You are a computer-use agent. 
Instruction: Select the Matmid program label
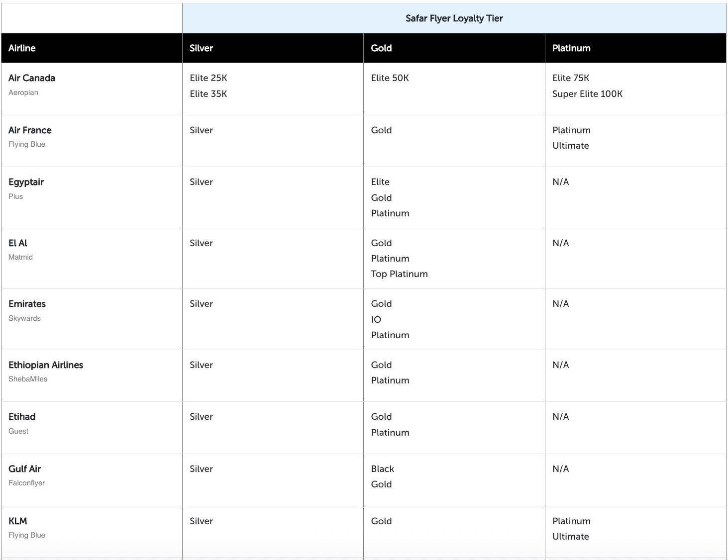click(20, 257)
